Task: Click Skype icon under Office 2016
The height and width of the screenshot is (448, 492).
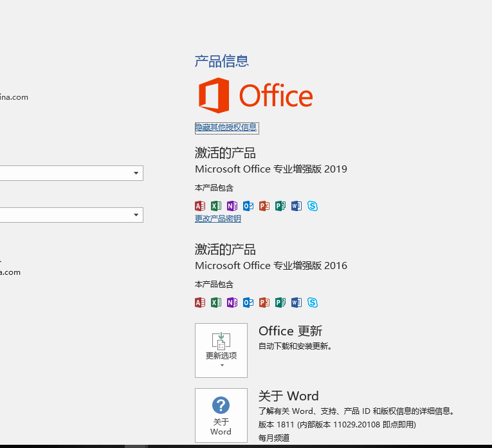Action: [313, 303]
